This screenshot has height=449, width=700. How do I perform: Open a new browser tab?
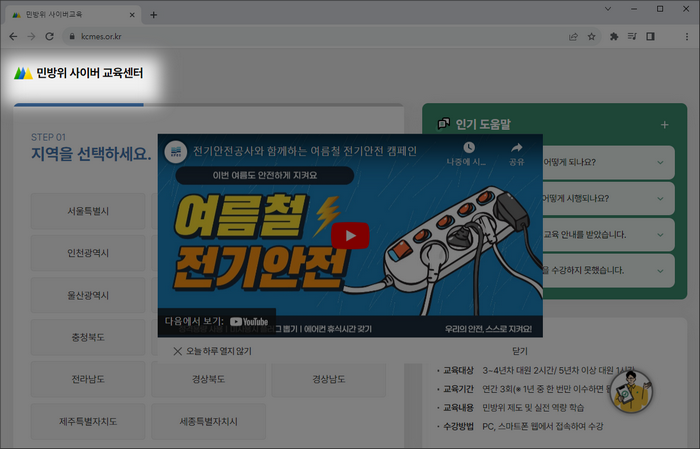153,14
